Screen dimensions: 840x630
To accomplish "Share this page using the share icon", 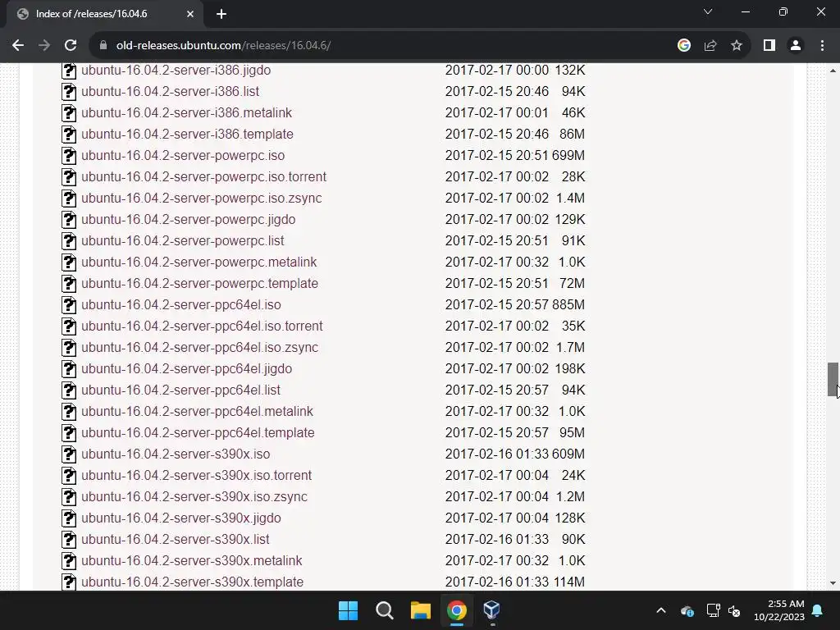I will (x=710, y=46).
